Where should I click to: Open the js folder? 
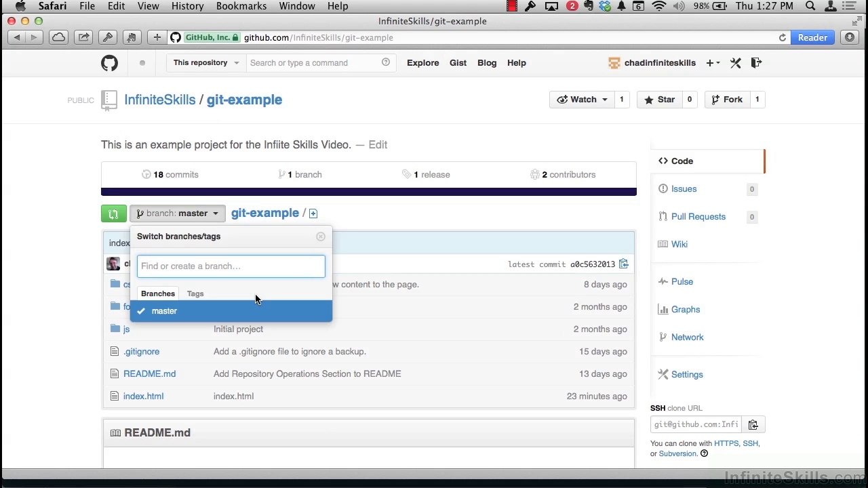coord(126,329)
